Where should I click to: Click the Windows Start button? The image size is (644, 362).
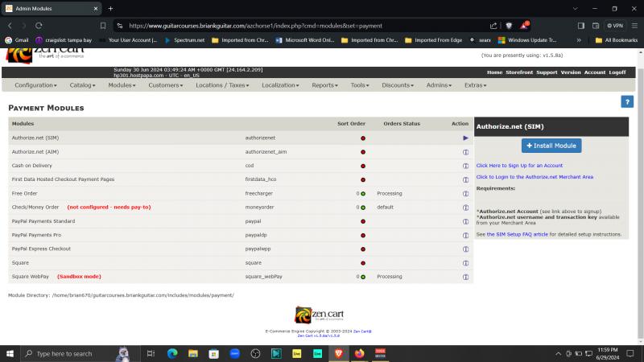tap(10, 353)
